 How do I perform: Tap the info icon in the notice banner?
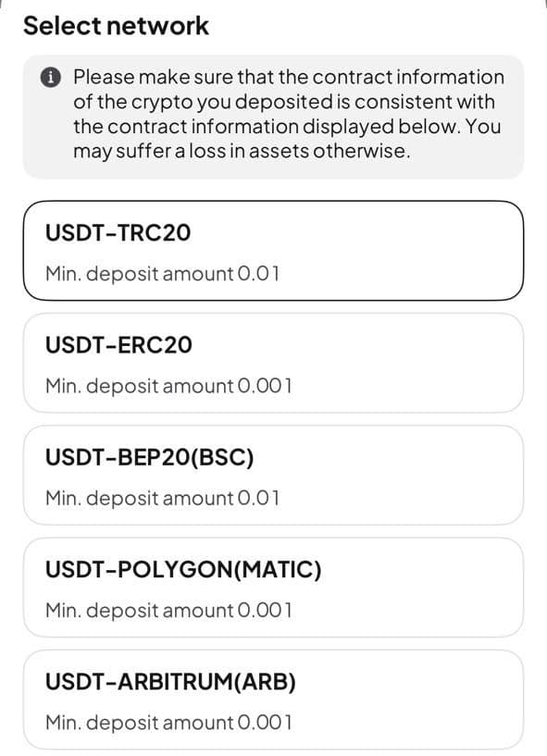click(51, 77)
